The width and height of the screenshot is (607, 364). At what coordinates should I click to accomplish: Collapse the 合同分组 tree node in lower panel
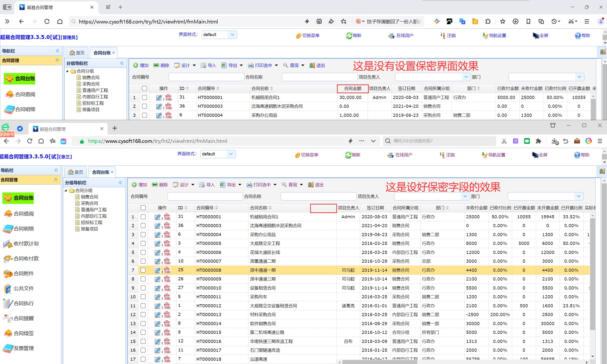[x=66, y=191]
